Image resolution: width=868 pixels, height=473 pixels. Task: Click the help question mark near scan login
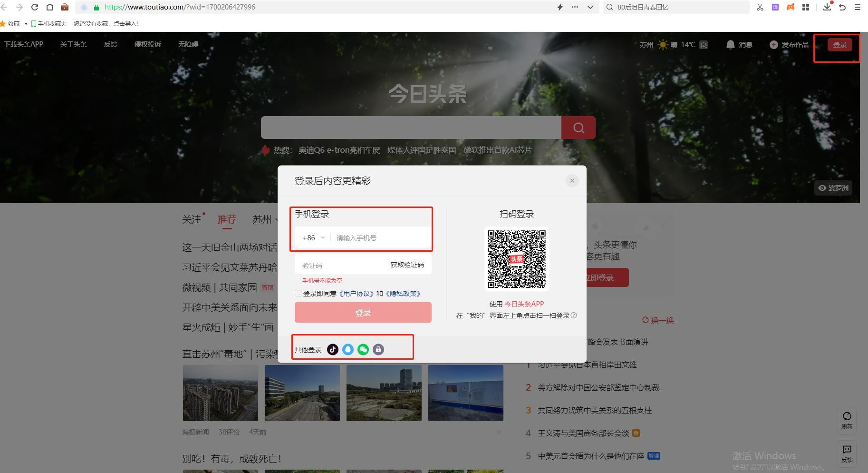574,315
